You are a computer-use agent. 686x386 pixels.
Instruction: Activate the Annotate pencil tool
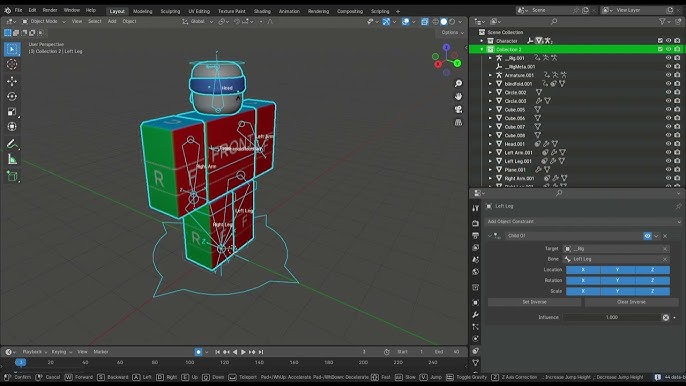pyautogui.click(x=12, y=144)
